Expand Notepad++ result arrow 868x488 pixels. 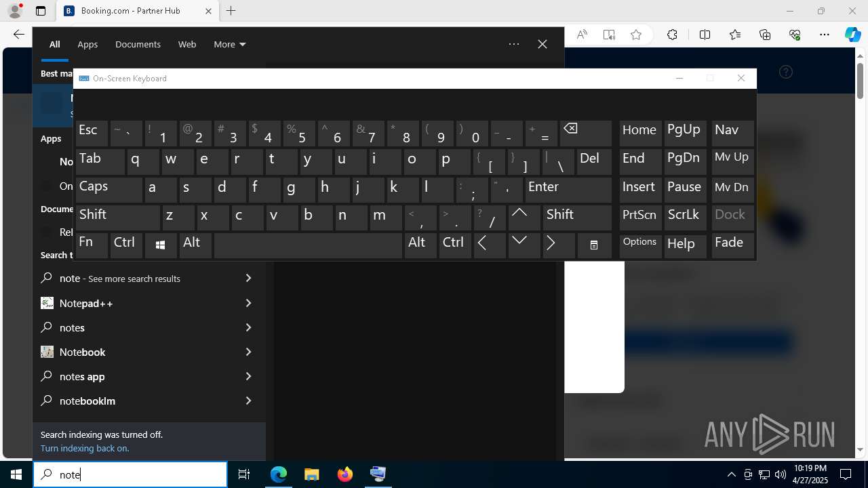tap(248, 303)
